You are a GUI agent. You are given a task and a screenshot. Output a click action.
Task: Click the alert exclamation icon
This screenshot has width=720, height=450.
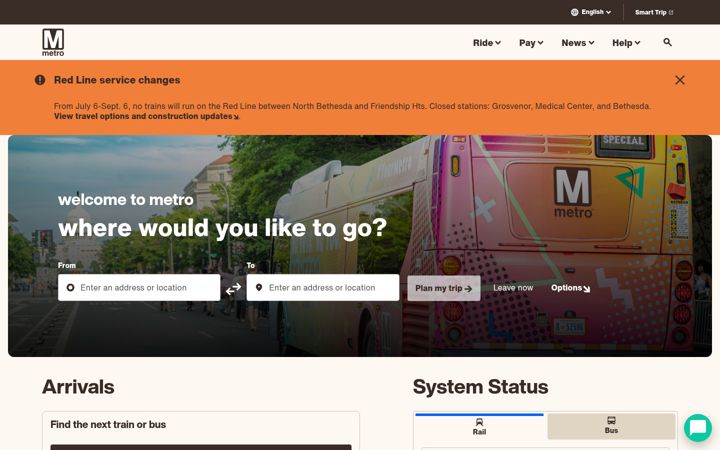pyautogui.click(x=40, y=80)
